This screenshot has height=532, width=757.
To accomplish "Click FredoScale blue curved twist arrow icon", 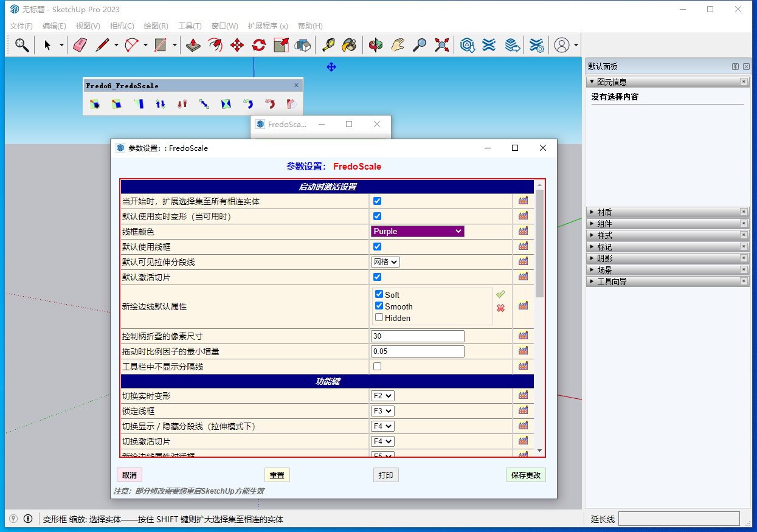I will point(248,104).
